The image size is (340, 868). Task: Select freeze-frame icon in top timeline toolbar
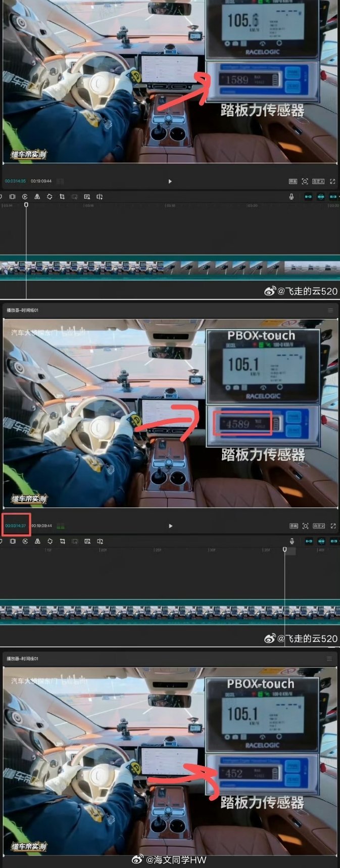point(13,197)
